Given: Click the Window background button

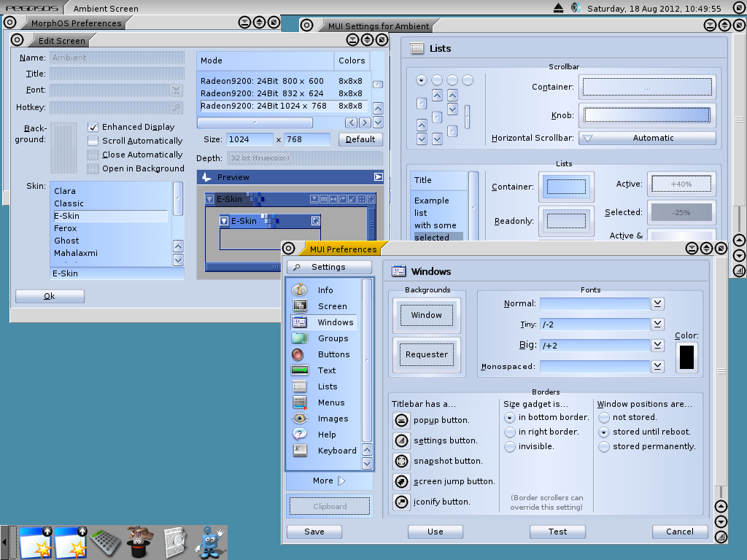Looking at the screenshot, I should tap(426, 315).
